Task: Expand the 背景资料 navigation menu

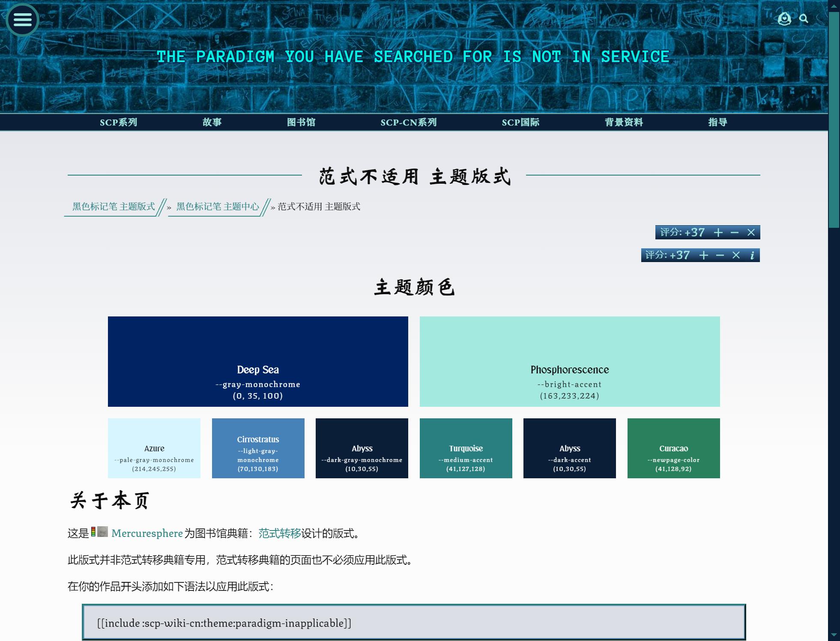Action: coord(624,122)
